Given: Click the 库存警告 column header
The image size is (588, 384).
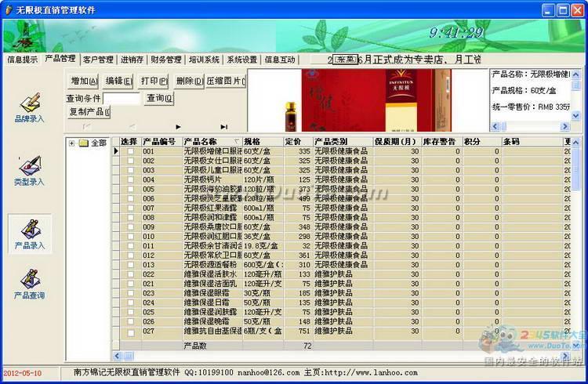Looking at the screenshot, I should (442, 141).
